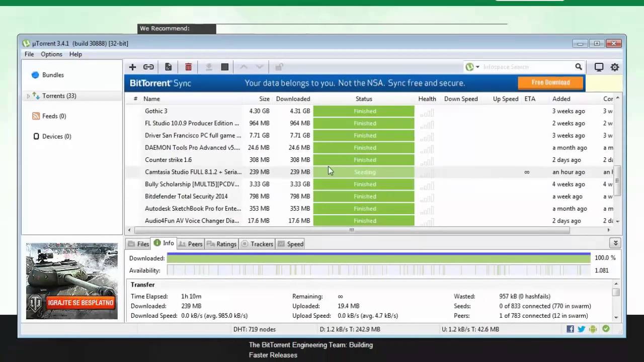
Task: Click the green network OK checkmark icon
Action: click(x=606, y=329)
